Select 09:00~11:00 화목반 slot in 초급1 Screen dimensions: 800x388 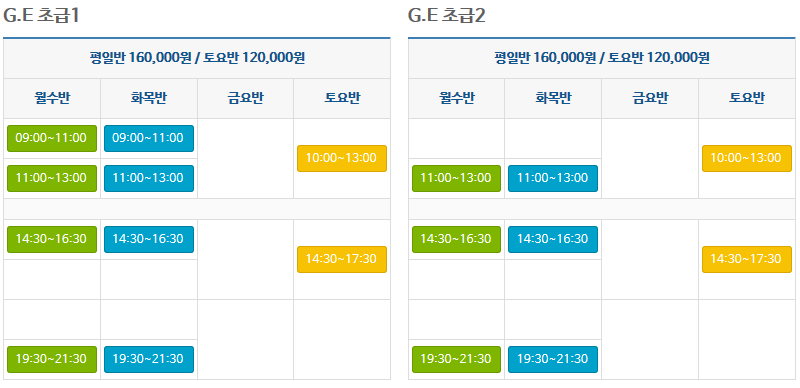tap(148, 138)
